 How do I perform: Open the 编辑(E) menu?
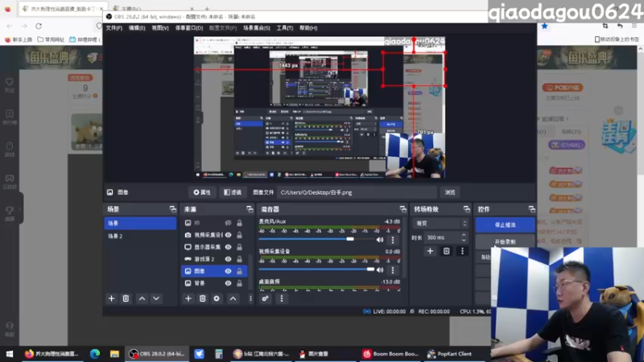tap(137, 28)
